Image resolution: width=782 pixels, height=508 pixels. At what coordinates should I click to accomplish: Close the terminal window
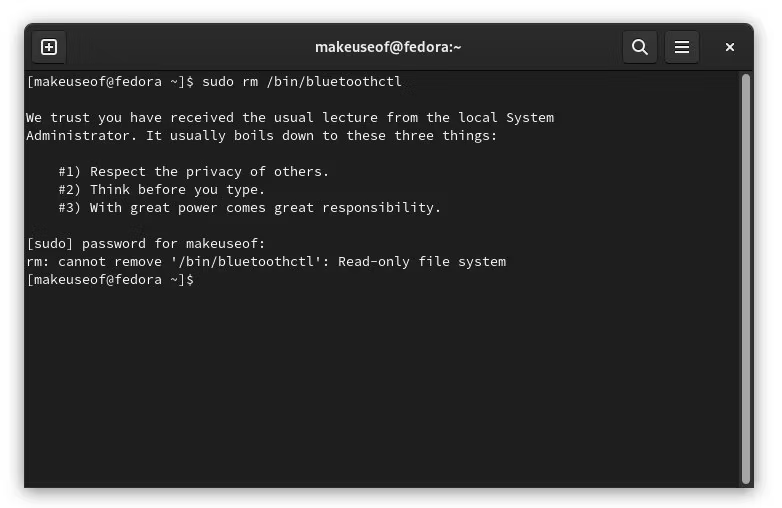tap(730, 47)
